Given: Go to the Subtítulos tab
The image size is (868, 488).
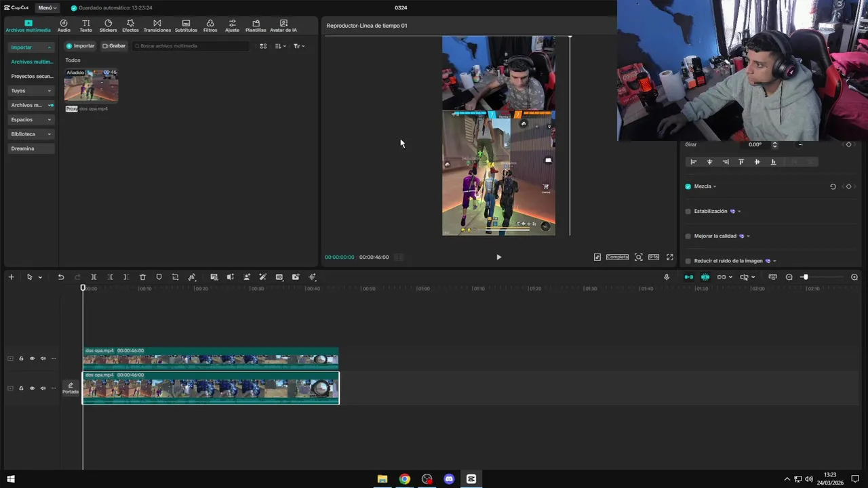Looking at the screenshot, I should pyautogui.click(x=186, y=26).
